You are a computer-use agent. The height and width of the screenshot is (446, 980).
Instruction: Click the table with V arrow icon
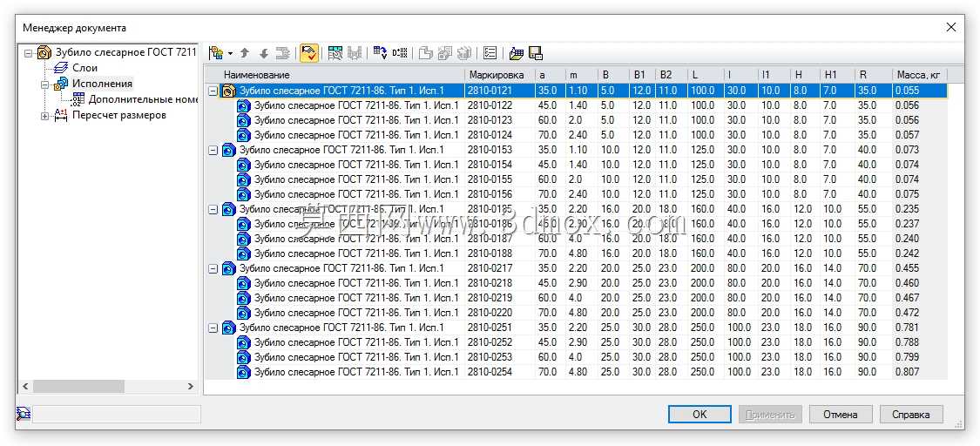tap(380, 54)
